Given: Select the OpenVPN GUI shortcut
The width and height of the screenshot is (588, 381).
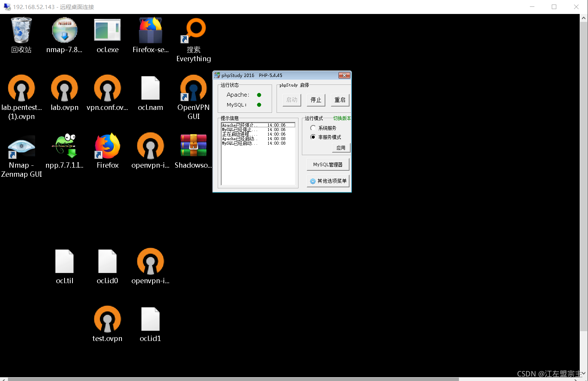Looking at the screenshot, I should [x=194, y=97].
